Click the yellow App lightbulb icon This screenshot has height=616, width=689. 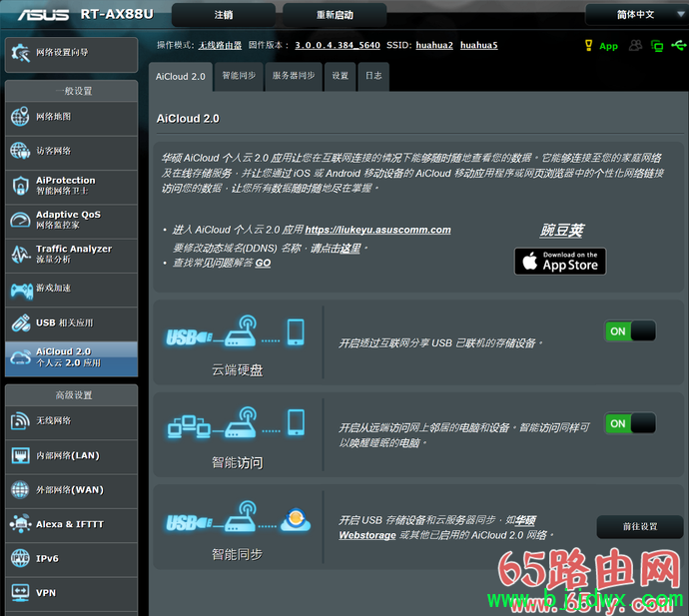[x=589, y=45]
